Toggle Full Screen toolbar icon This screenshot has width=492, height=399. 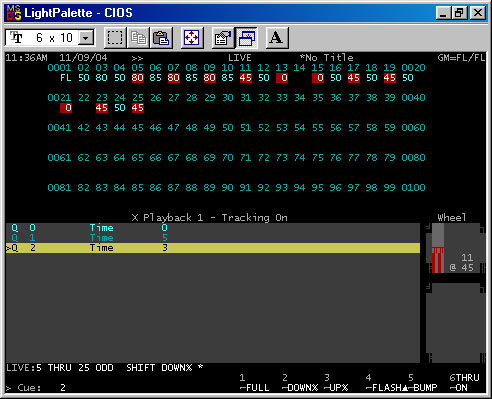click(192, 38)
